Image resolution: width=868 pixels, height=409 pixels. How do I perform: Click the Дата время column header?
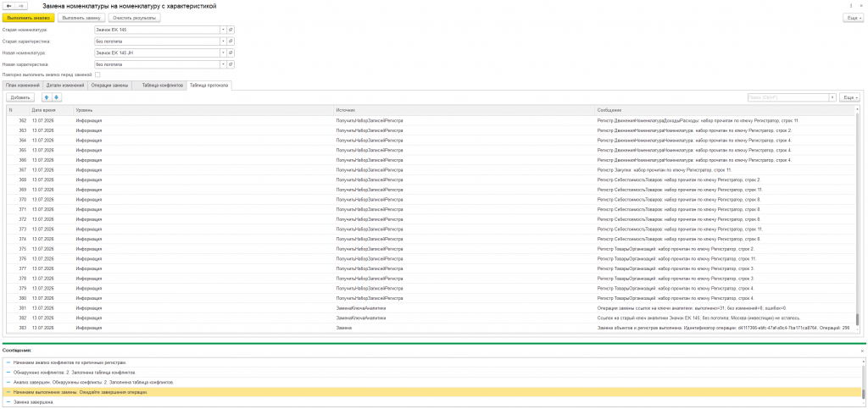[51, 110]
